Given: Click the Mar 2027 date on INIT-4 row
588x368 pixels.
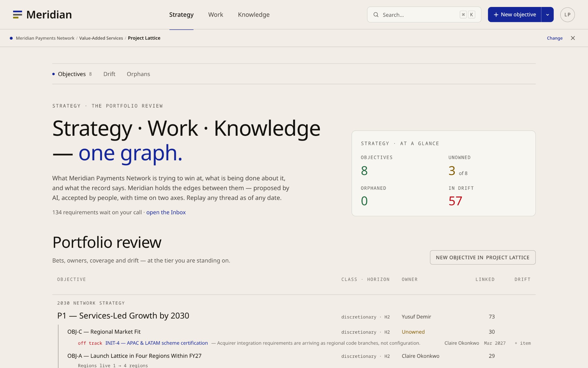Looking at the screenshot, I should (x=495, y=343).
